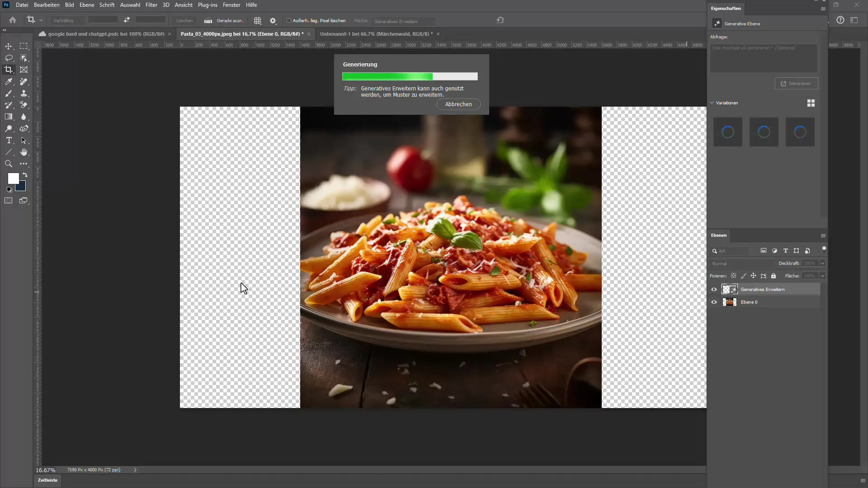Select the Eraser tool

pyautogui.click(x=24, y=105)
